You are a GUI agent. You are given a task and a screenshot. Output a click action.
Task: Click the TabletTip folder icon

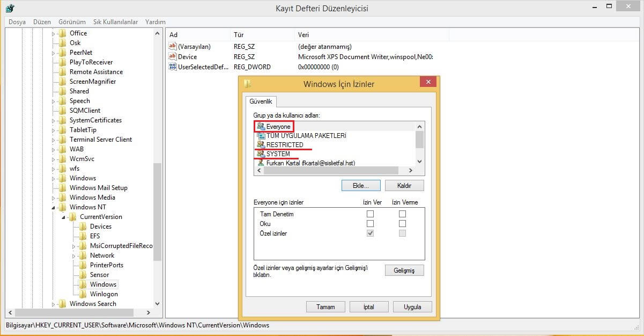click(x=63, y=130)
